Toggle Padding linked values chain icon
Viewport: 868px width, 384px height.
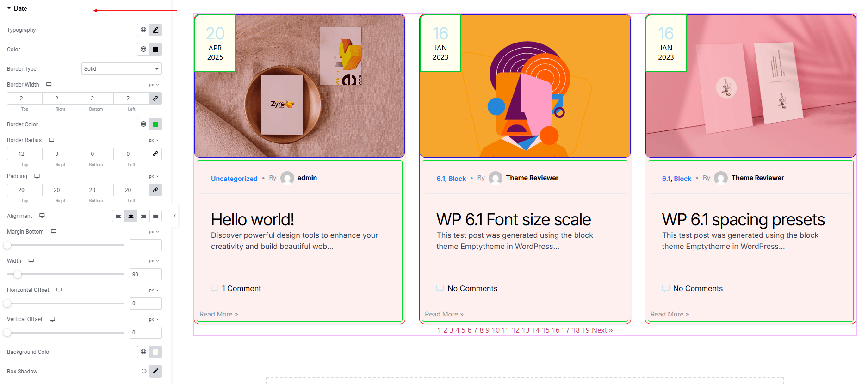tap(155, 190)
